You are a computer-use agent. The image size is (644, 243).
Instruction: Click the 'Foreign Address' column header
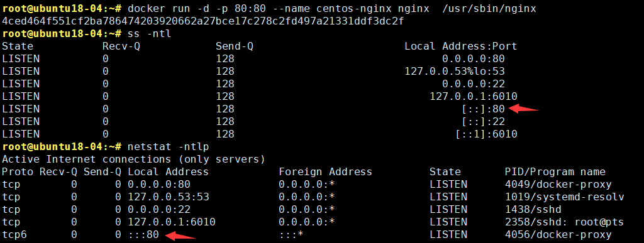pyautogui.click(x=325, y=171)
